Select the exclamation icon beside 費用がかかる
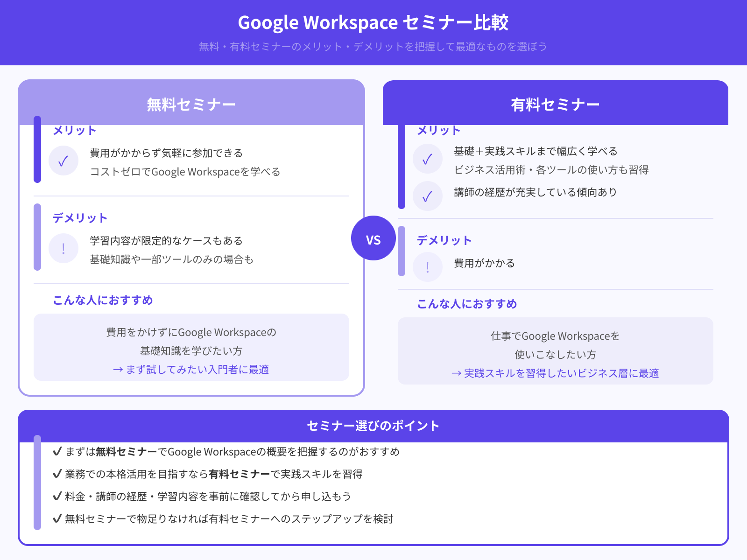Image resolution: width=747 pixels, height=560 pixels. (428, 266)
